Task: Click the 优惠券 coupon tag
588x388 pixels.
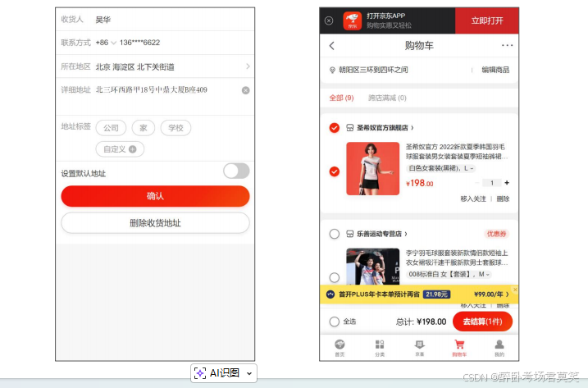Action: coord(496,234)
